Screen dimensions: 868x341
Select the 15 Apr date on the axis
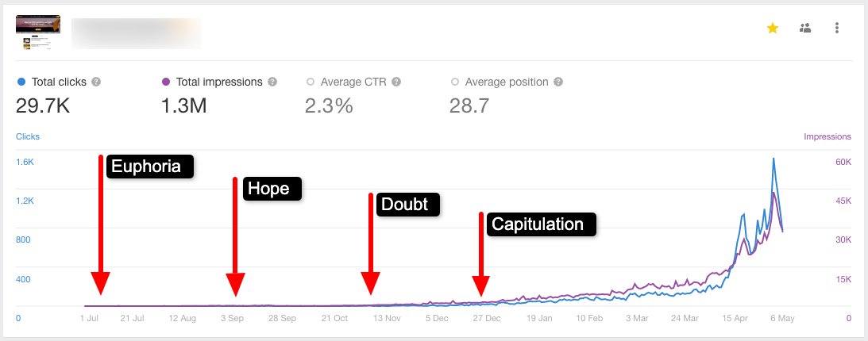tap(735, 318)
